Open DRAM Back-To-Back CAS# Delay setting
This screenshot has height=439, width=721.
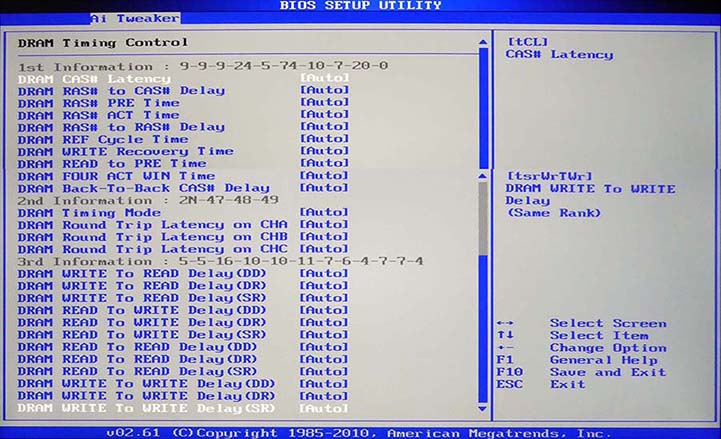pos(183,188)
